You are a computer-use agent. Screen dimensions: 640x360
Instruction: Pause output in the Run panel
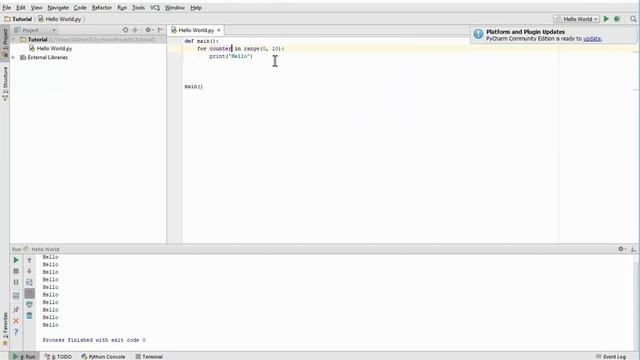tap(16, 282)
